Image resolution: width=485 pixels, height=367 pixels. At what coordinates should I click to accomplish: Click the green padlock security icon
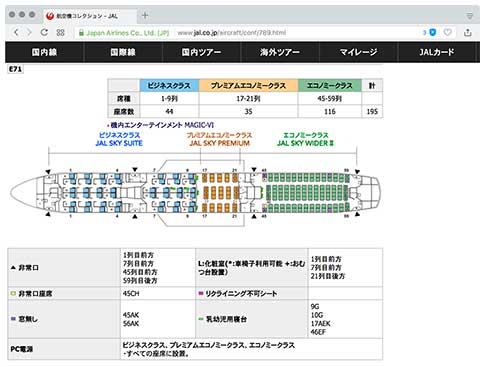click(81, 33)
